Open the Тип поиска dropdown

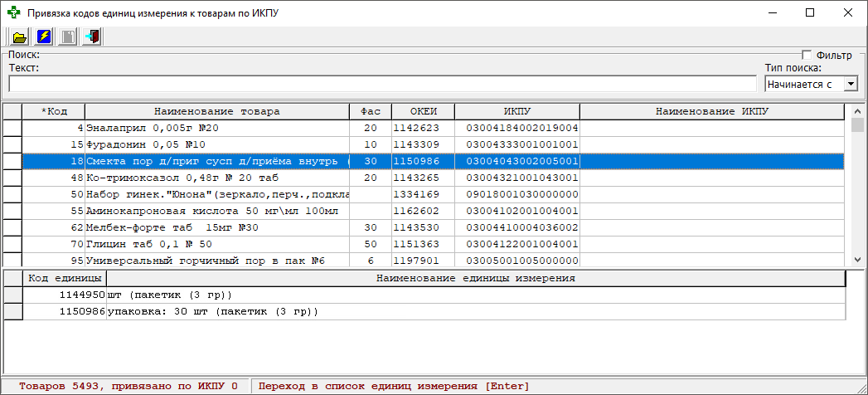pyautogui.click(x=850, y=84)
